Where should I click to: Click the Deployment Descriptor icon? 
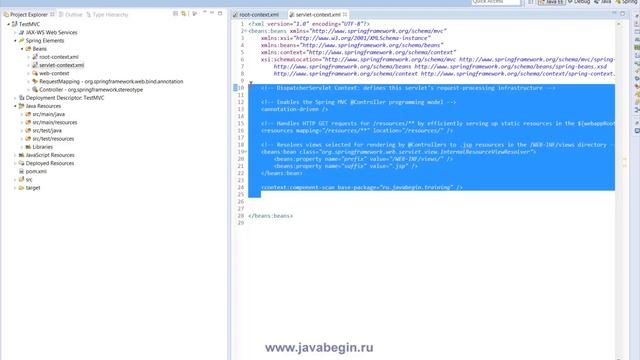(21, 98)
